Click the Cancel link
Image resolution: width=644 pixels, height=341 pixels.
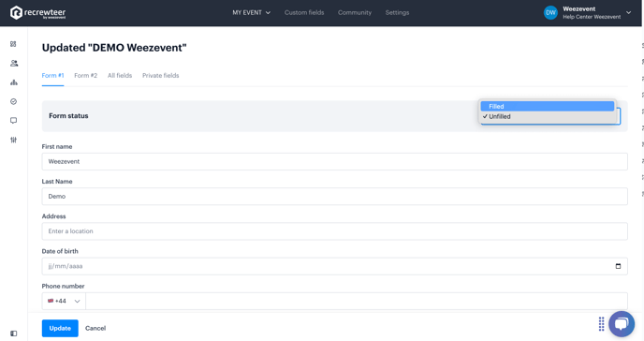point(95,328)
